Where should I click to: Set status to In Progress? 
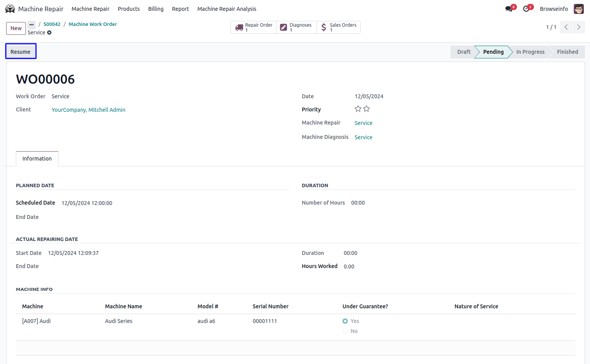pyautogui.click(x=530, y=52)
